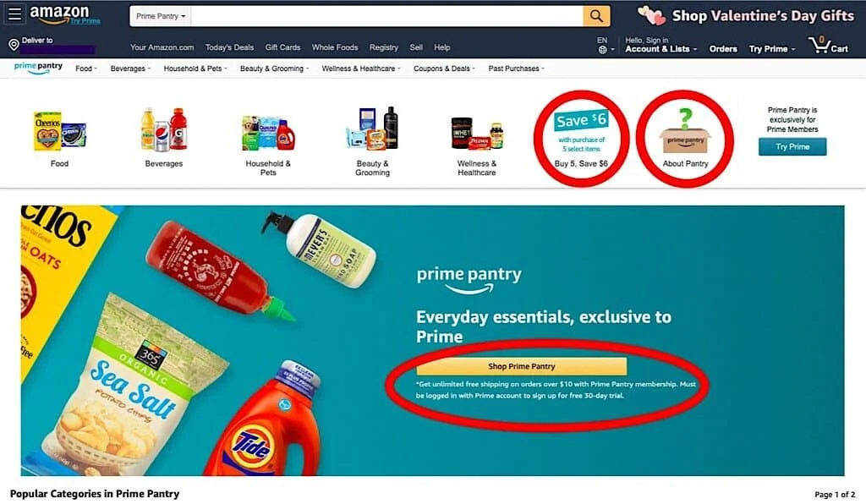Click the Shop Prime Pantry button

click(x=521, y=366)
